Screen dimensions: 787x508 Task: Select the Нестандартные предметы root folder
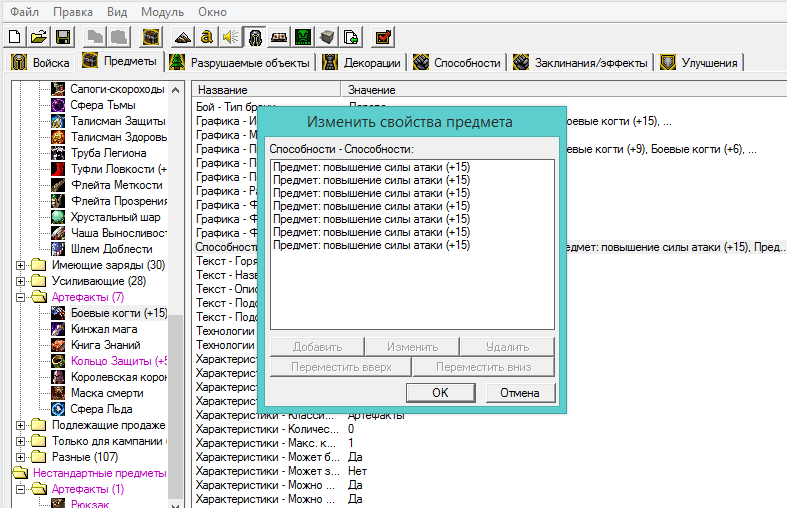pyautogui.click(x=99, y=473)
